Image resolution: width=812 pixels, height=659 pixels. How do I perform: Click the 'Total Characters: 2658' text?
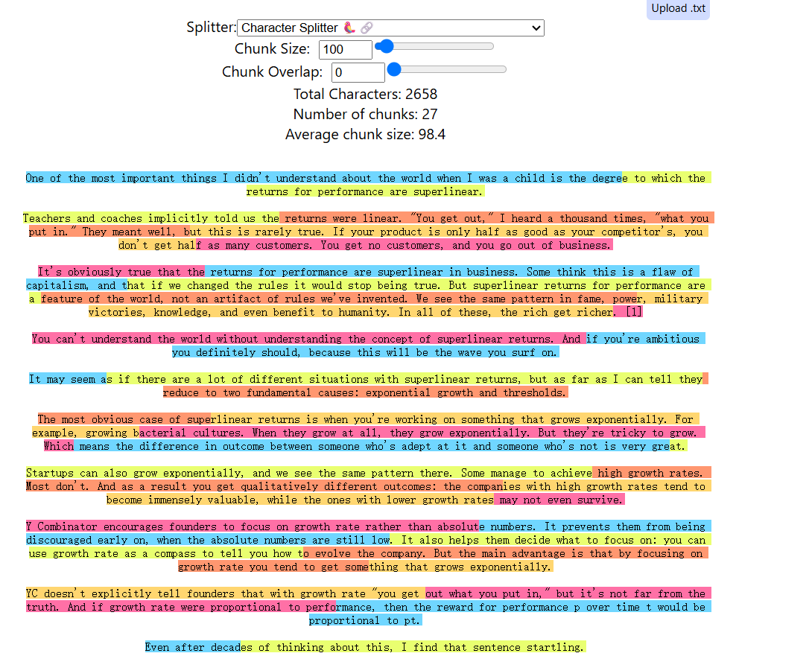(365, 95)
